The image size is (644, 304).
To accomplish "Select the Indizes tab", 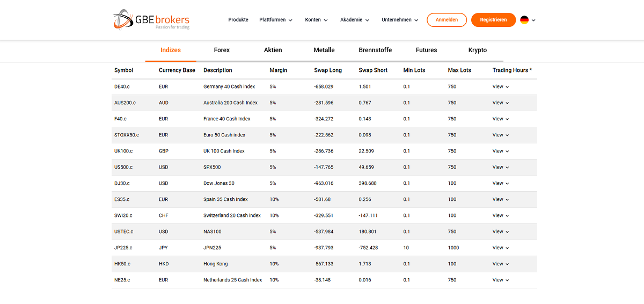I will (x=171, y=50).
